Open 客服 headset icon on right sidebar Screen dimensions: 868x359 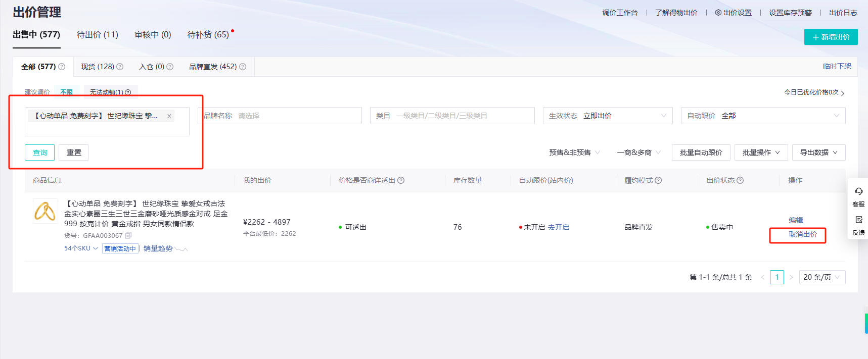(x=858, y=192)
